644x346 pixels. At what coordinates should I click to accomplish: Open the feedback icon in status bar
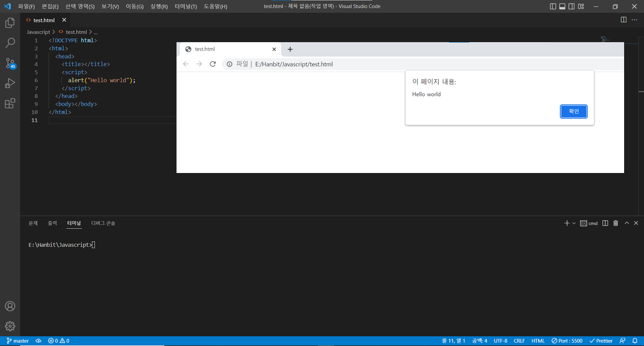(x=623, y=341)
